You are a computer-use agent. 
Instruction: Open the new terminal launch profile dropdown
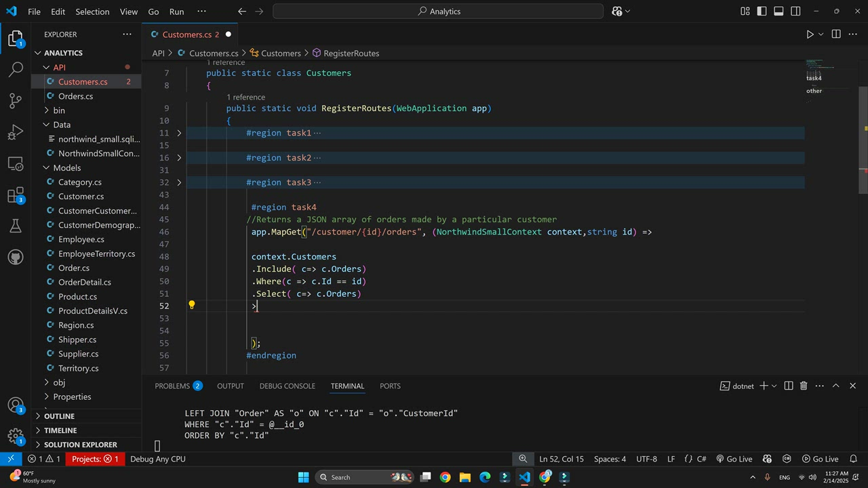[774, 386]
